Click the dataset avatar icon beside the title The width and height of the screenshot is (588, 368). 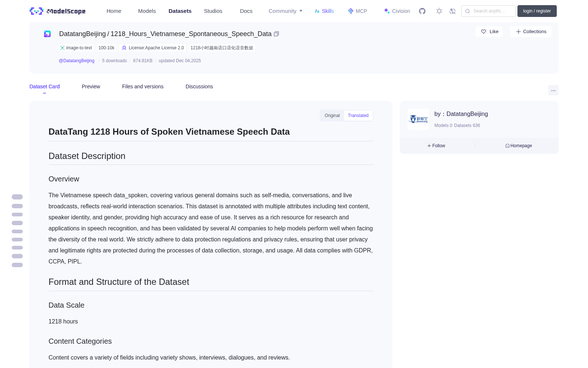[x=47, y=34]
